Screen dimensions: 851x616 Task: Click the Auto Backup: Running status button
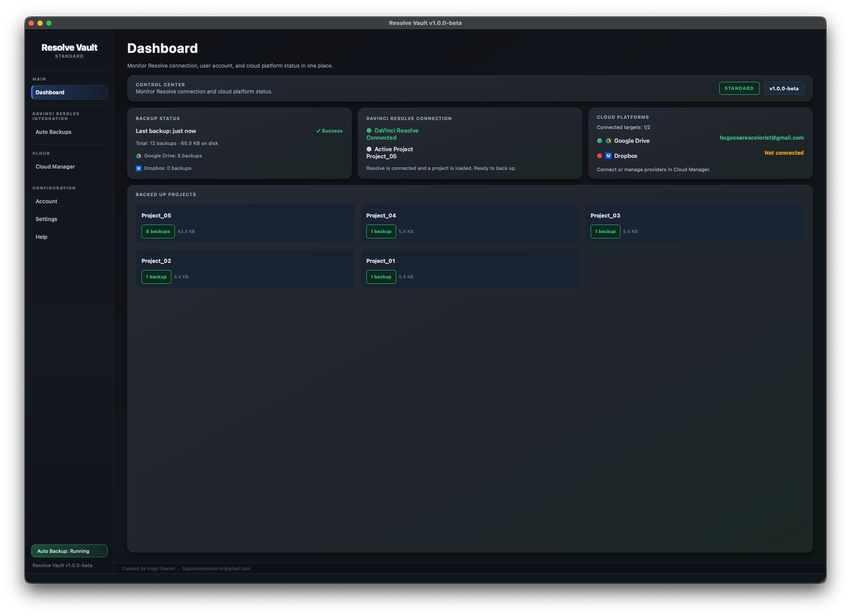tap(69, 551)
